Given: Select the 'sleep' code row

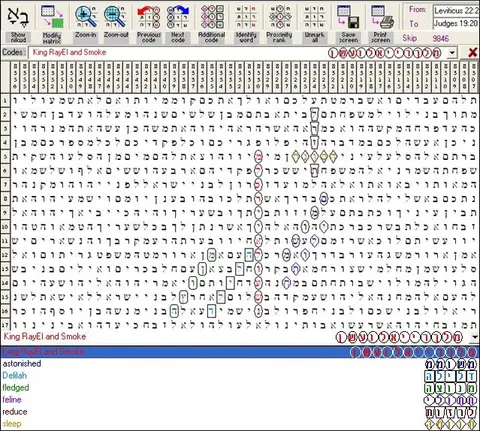Looking at the screenshot, I should (x=240, y=424).
